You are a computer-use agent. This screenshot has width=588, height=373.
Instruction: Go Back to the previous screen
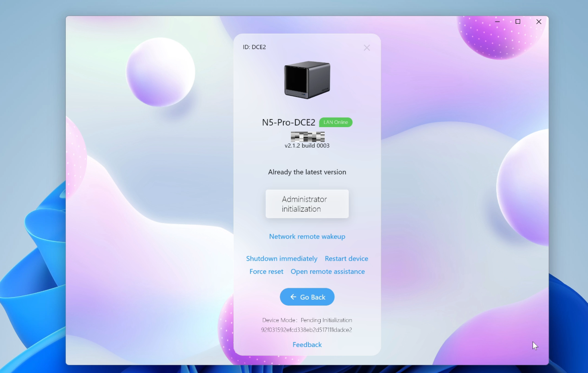pyautogui.click(x=307, y=297)
